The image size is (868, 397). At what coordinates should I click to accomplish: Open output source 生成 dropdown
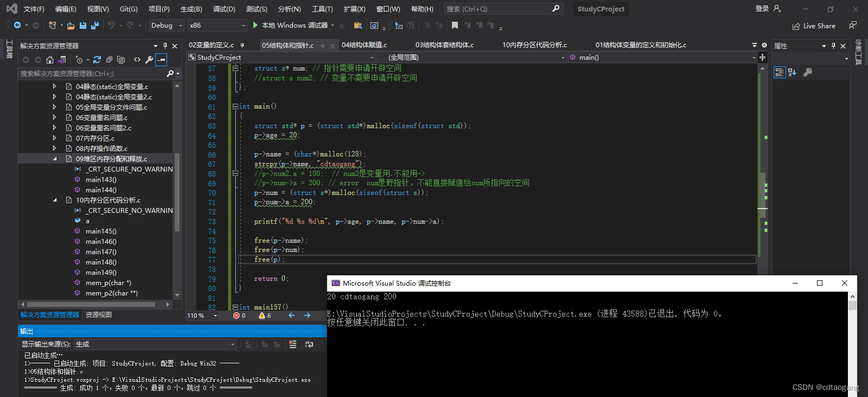coord(155,344)
